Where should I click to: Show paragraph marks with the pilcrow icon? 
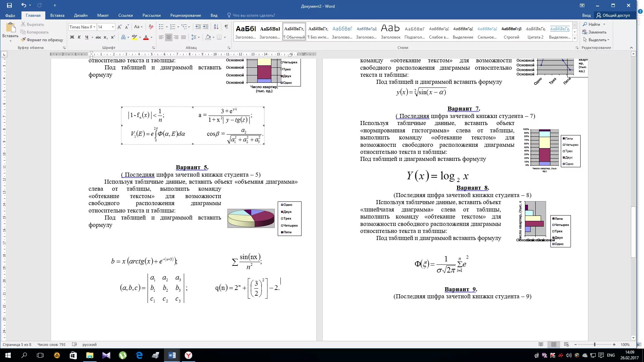(x=226, y=27)
